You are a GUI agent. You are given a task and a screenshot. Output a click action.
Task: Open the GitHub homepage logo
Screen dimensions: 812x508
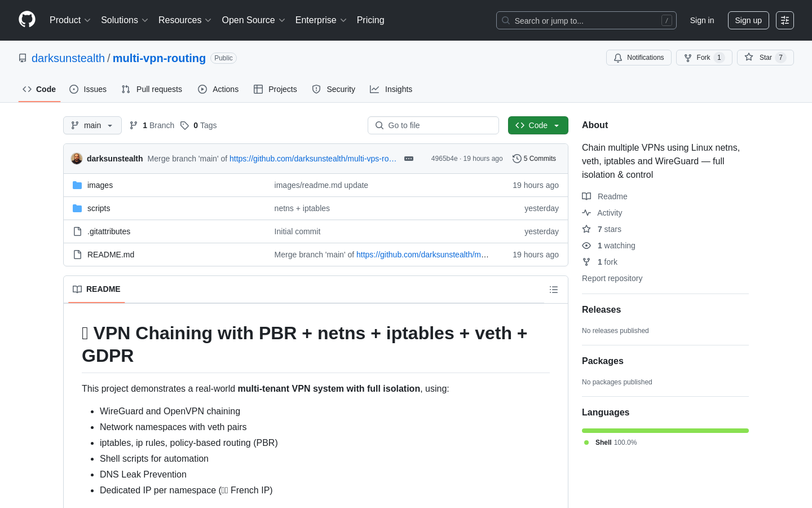click(x=27, y=20)
